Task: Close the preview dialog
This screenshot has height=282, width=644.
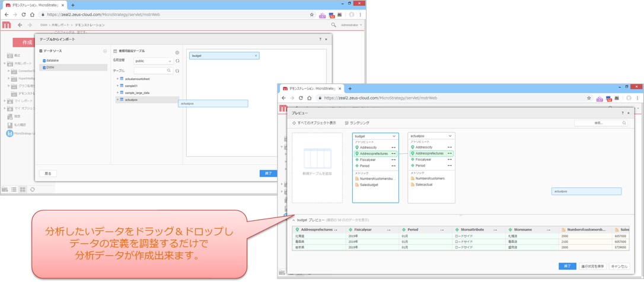Action: click(629, 113)
